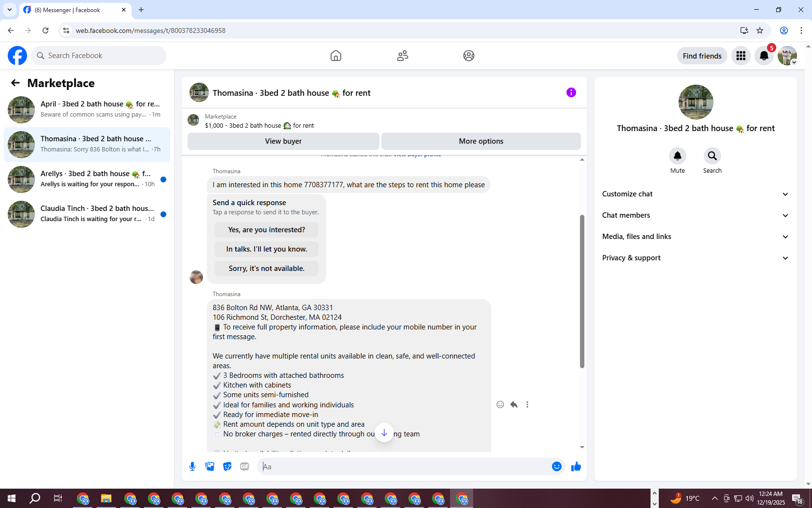
Task: Open the Facebook home logo
Action: tap(17, 56)
